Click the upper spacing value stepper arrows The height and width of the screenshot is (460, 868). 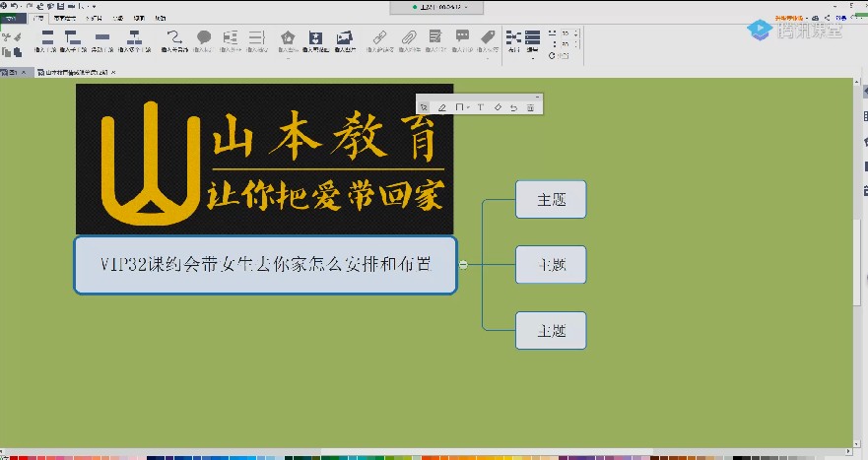[576, 33]
